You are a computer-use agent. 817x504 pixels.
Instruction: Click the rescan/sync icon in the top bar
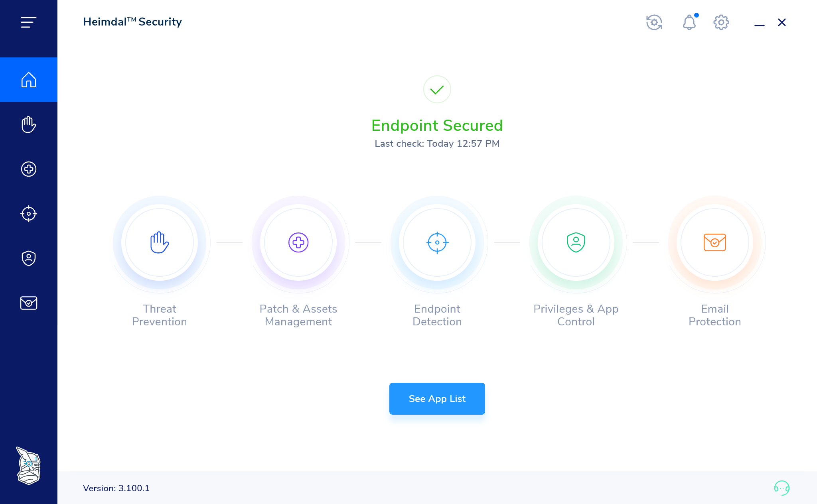click(654, 23)
